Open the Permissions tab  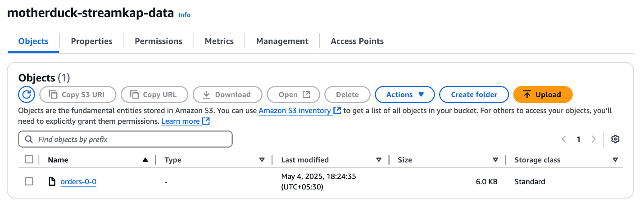[159, 41]
